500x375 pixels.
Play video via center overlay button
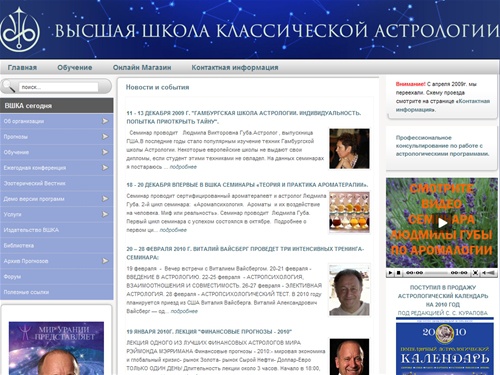442,223
